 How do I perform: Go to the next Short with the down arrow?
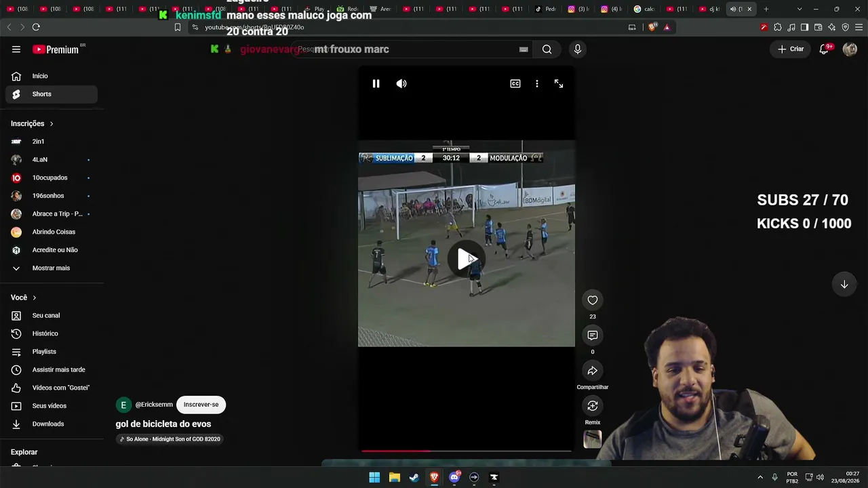point(844,285)
